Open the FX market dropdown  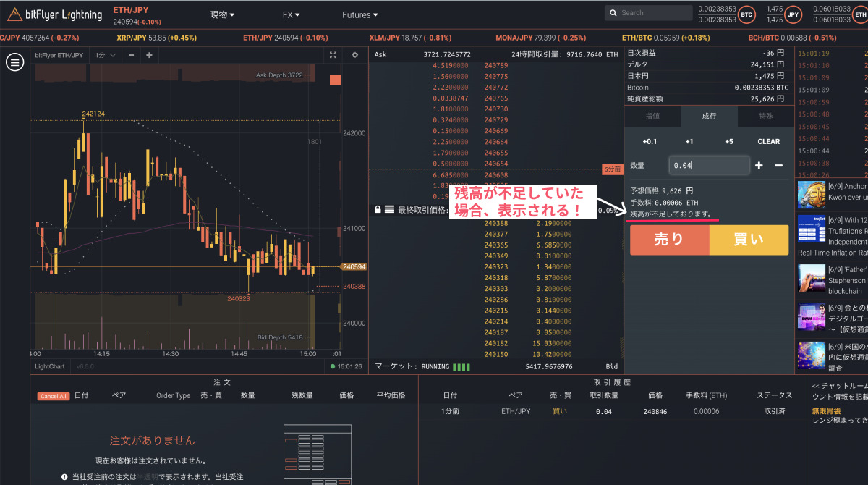[x=291, y=14]
